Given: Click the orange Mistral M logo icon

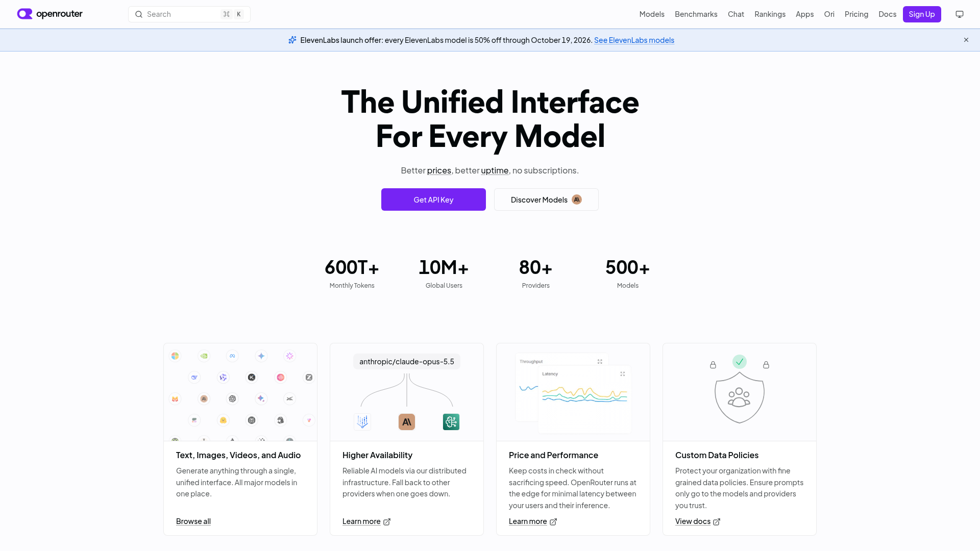Looking at the screenshot, I should [175, 399].
